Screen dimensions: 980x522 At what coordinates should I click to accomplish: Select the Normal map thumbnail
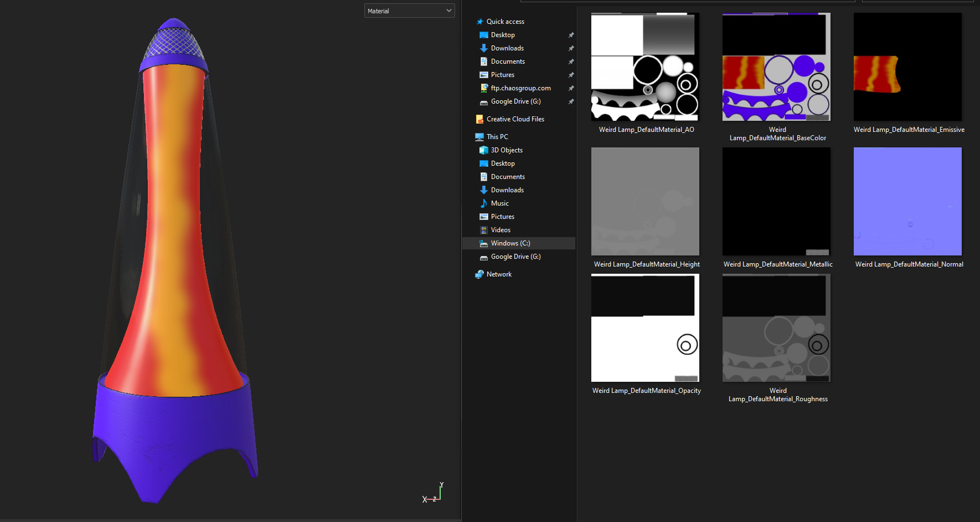907,202
